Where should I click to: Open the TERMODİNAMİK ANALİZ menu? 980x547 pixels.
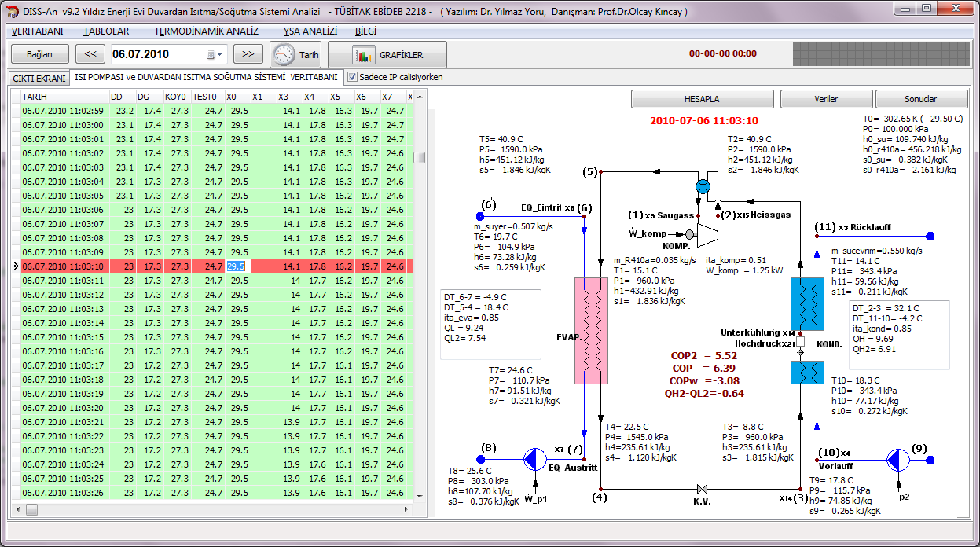[x=206, y=31]
